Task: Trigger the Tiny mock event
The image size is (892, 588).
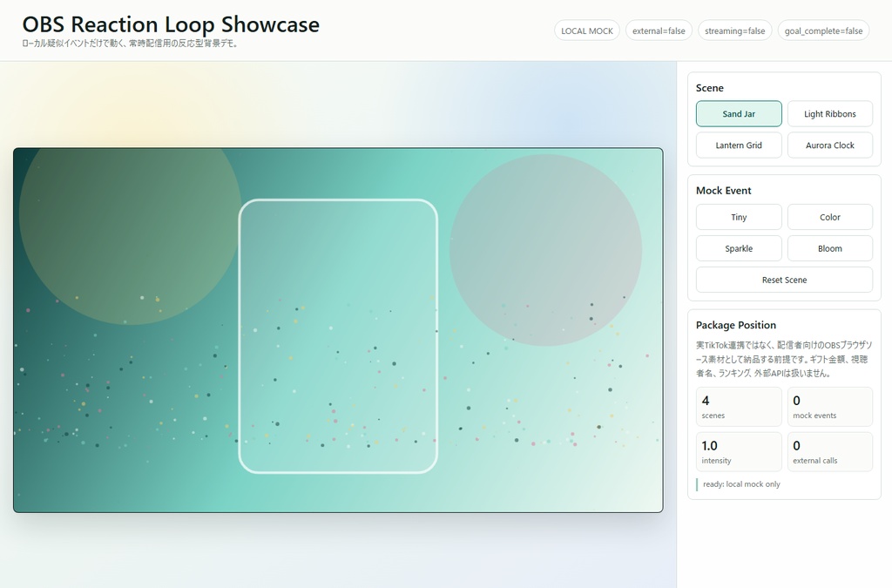Action: [739, 217]
